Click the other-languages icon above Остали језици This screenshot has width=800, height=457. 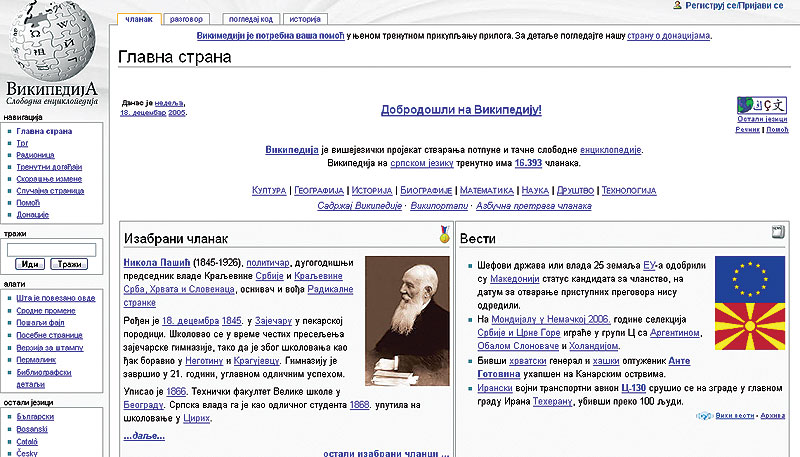[x=762, y=105]
